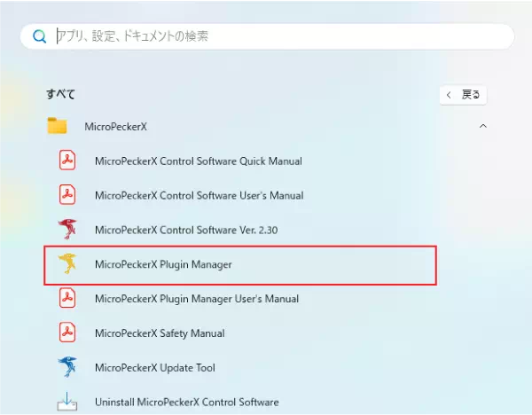Open MicroPeckerX Control Software Quick Manual
Image resolution: width=532 pixels, height=415 pixels.
pos(198,161)
